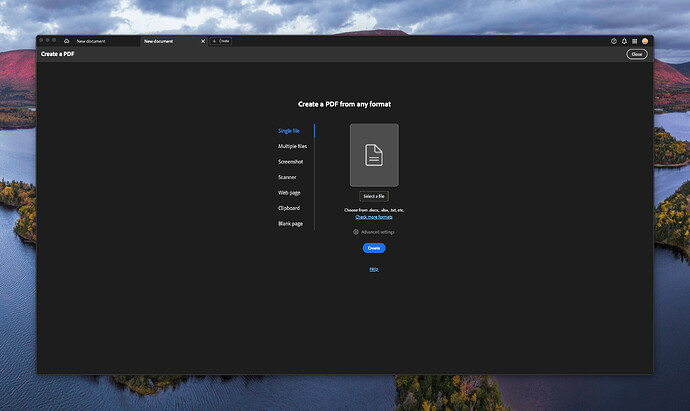This screenshot has width=690, height=411.
Task: Open the Help link below Create
Action: (374, 269)
